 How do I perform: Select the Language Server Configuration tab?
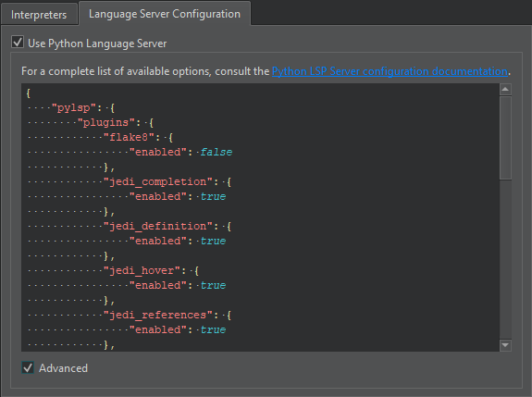(x=165, y=14)
